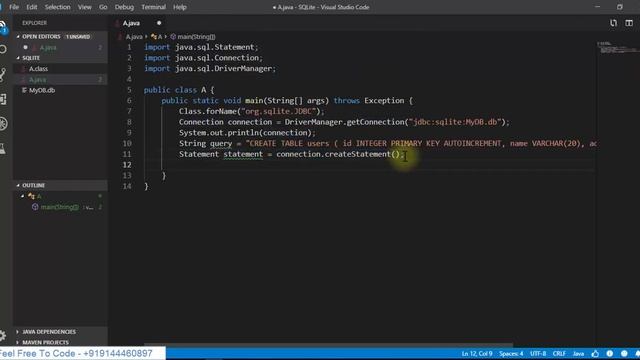
Task: Select A.java under Open Editors
Action: [48, 47]
